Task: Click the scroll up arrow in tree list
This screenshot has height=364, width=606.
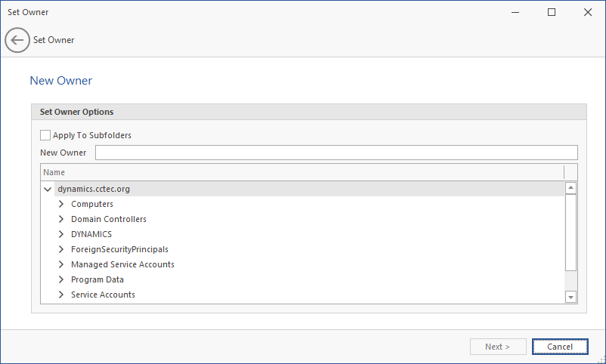Action: point(571,188)
